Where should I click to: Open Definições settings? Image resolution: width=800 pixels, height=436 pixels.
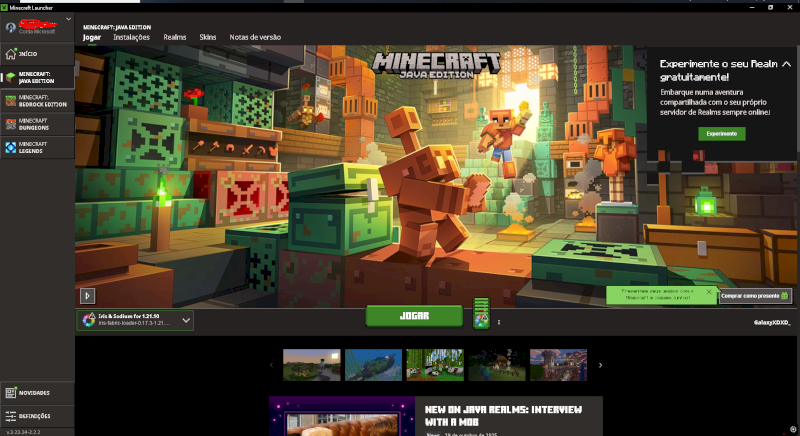pyautogui.click(x=37, y=416)
